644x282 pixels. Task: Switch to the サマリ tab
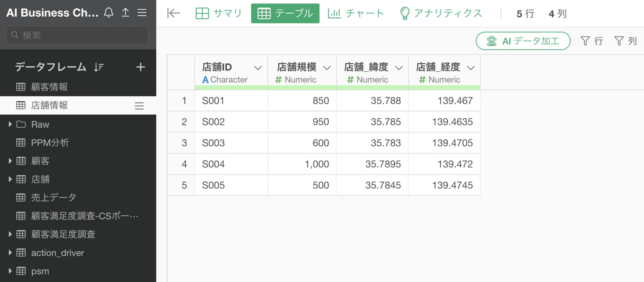[x=218, y=13]
